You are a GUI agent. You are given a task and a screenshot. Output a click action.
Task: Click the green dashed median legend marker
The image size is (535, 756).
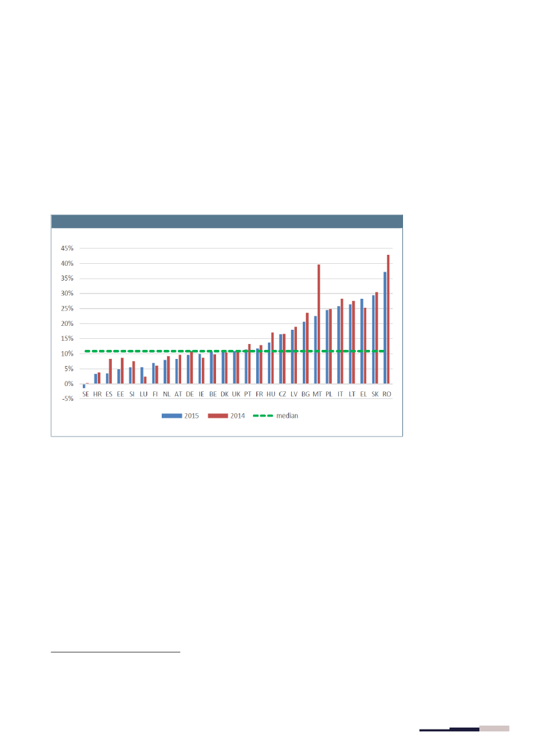click(263, 416)
